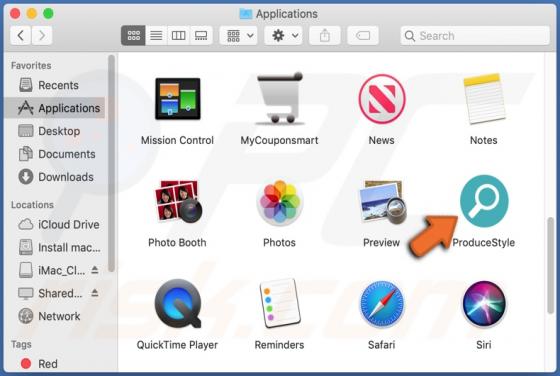Click the Photos app icon
This screenshot has height=376, width=560.
click(280, 202)
